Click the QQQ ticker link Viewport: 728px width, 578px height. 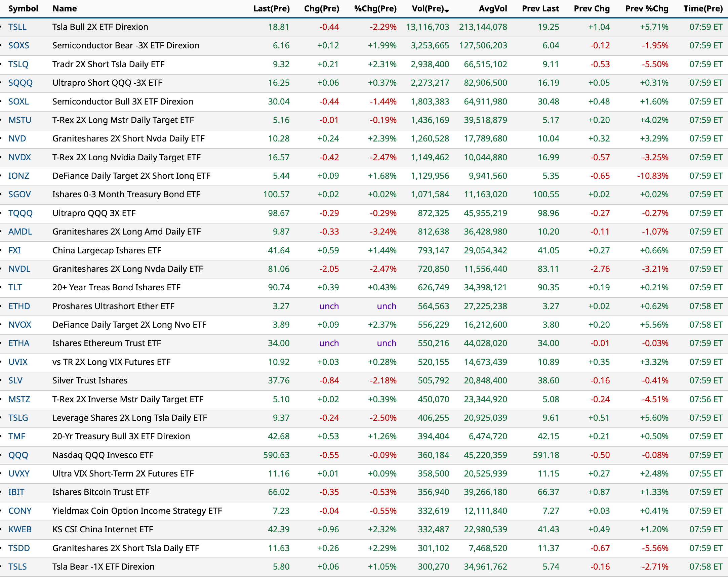18,455
